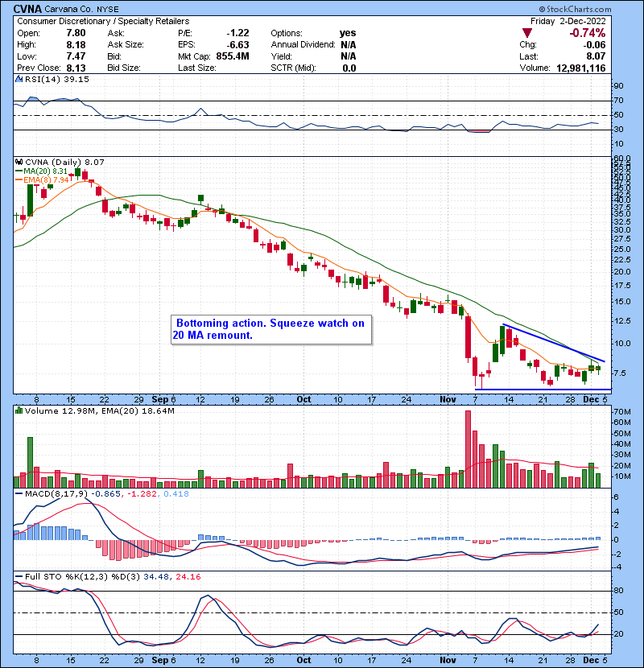Click the MACD histogram value 0.418
644x668 pixels.
(x=176, y=494)
